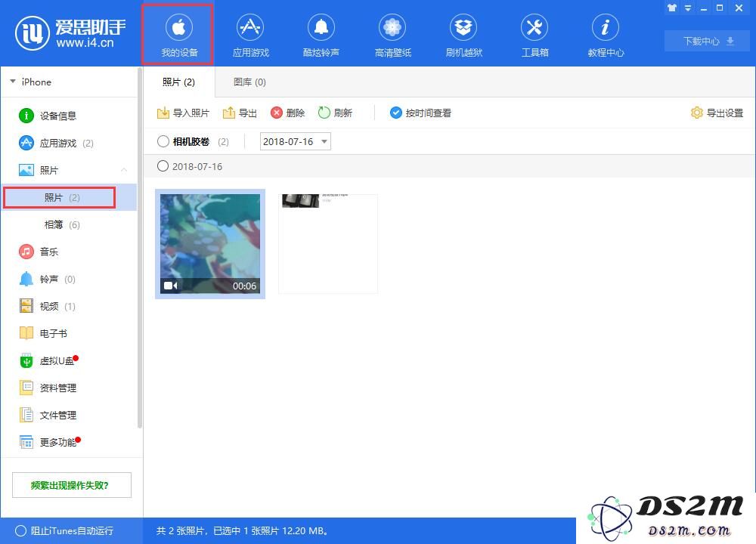The width and height of the screenshot is (756, 544).
Task: Click the skin shirt icon in title bar
Action: point(671,8)
